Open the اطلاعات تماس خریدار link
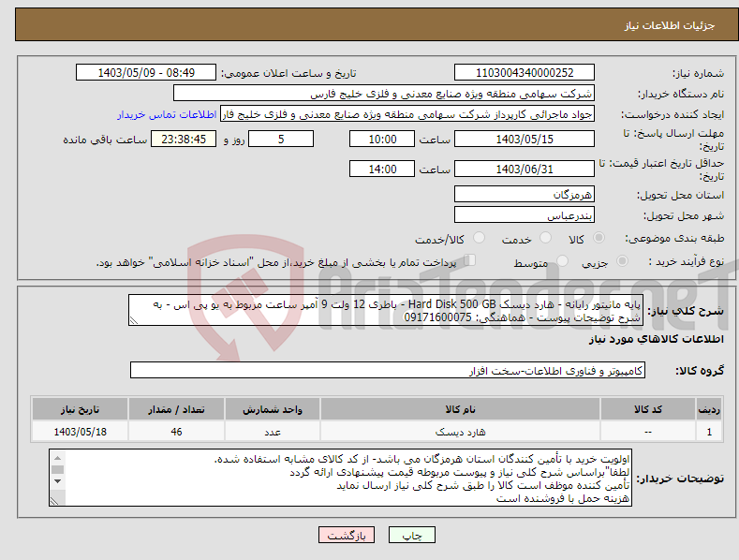 [x=167, y=114]
